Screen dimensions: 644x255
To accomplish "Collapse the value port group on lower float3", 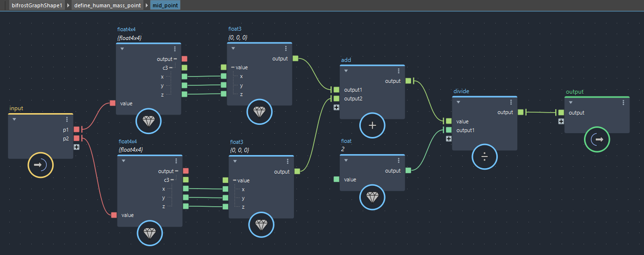I will coord(234,181).
